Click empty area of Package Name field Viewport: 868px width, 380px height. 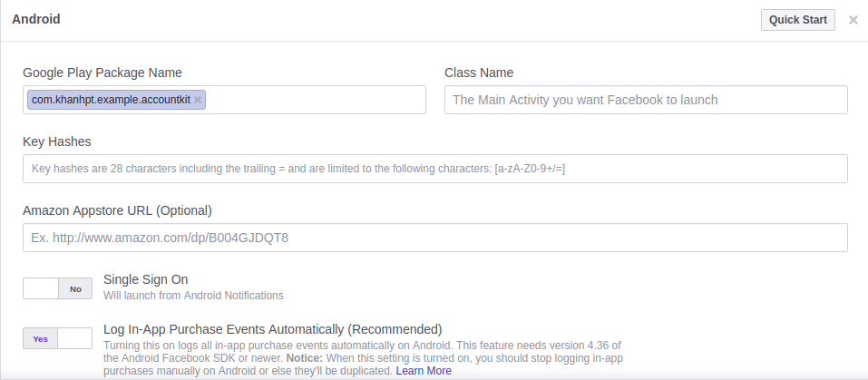tap(317, 100)
